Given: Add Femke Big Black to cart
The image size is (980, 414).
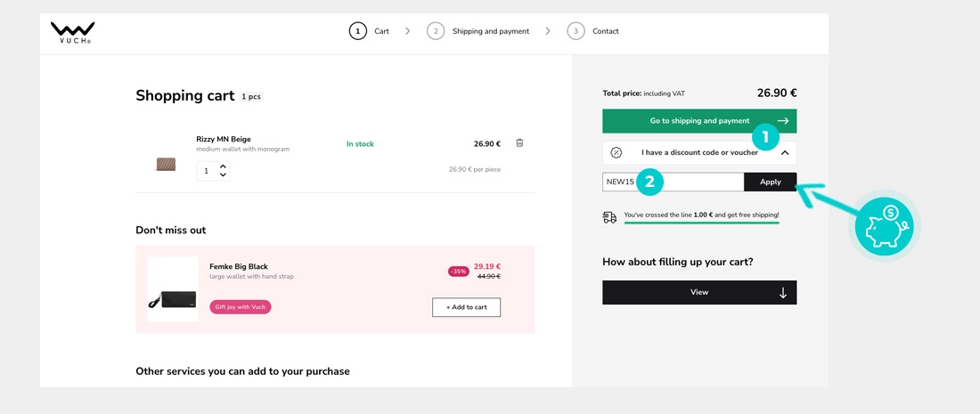Looking at the screenshot, I should [466, 307].
